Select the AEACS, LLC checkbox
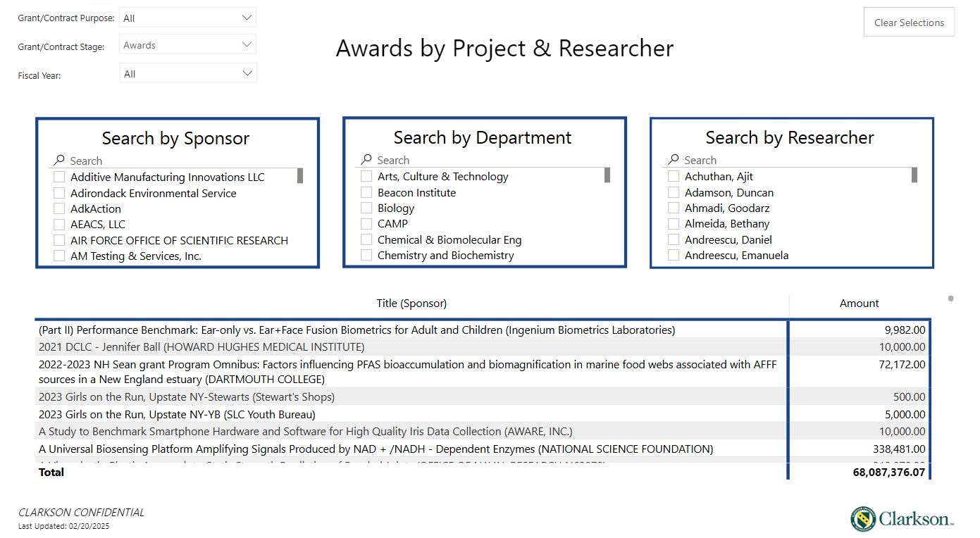 [x=59, y=225]
